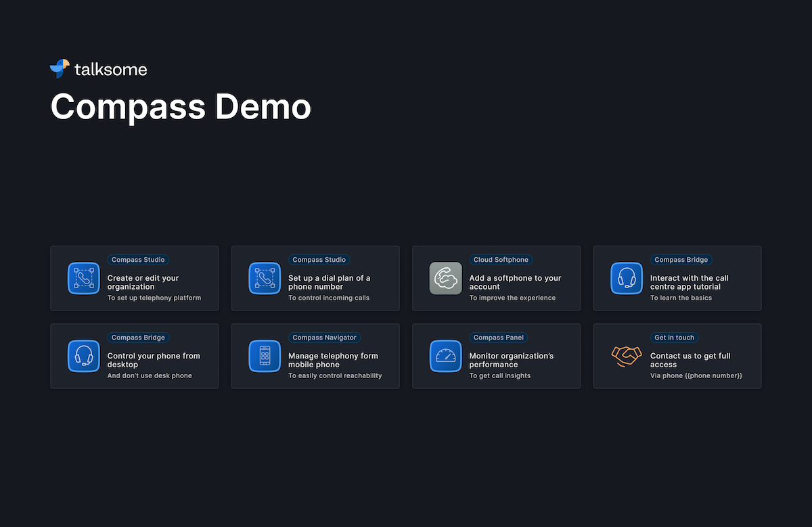
Task: Click the Cloud Softphone cloud icon
Action: pyautogui.click(x=445, y=278)
